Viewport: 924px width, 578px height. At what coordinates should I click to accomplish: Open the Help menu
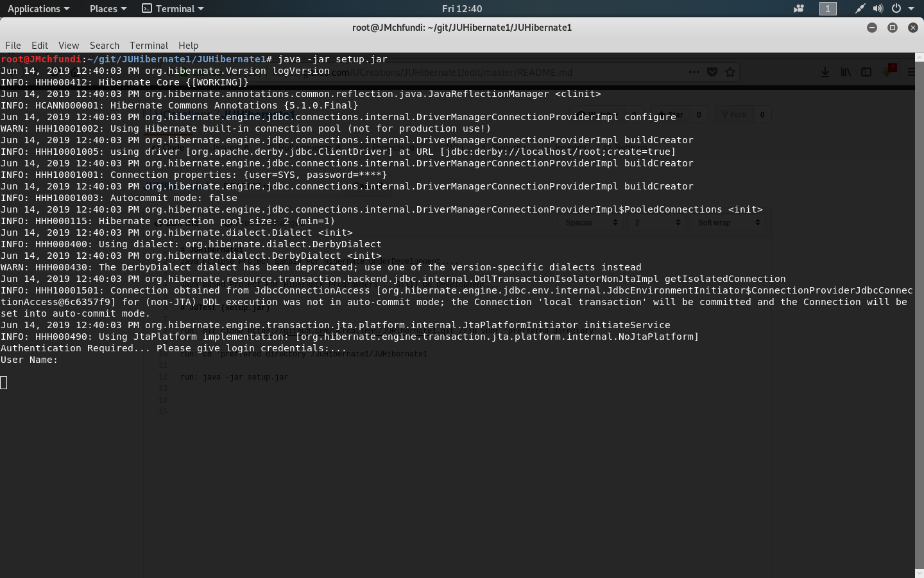click(188, 45)
